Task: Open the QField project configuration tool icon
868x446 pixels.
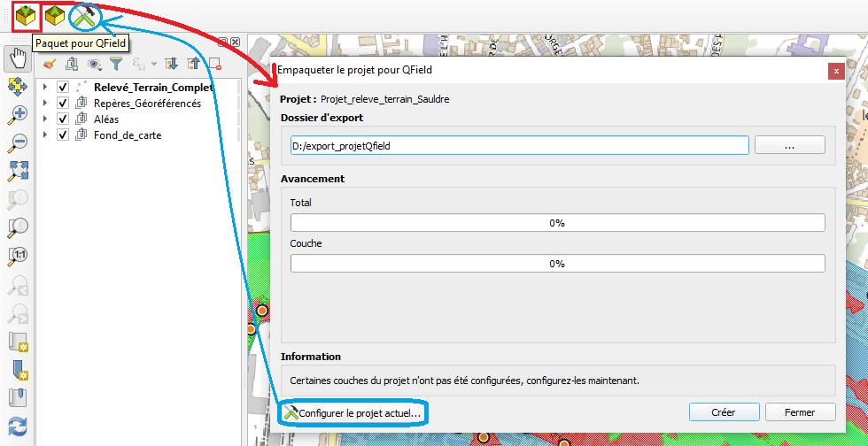Action: tap(84, 17)
